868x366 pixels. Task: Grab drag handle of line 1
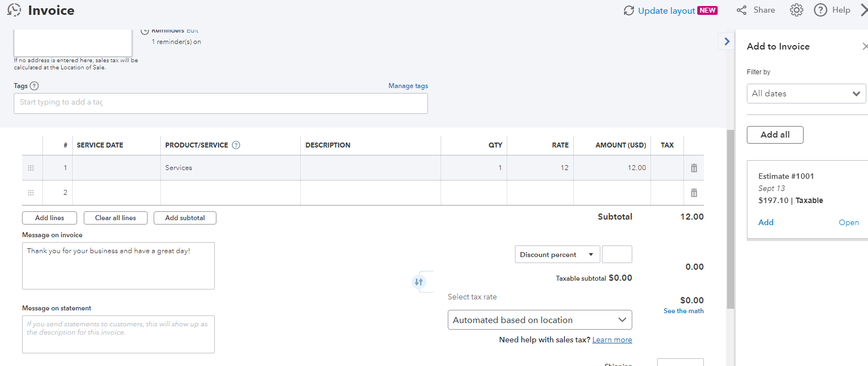point(31,168)
